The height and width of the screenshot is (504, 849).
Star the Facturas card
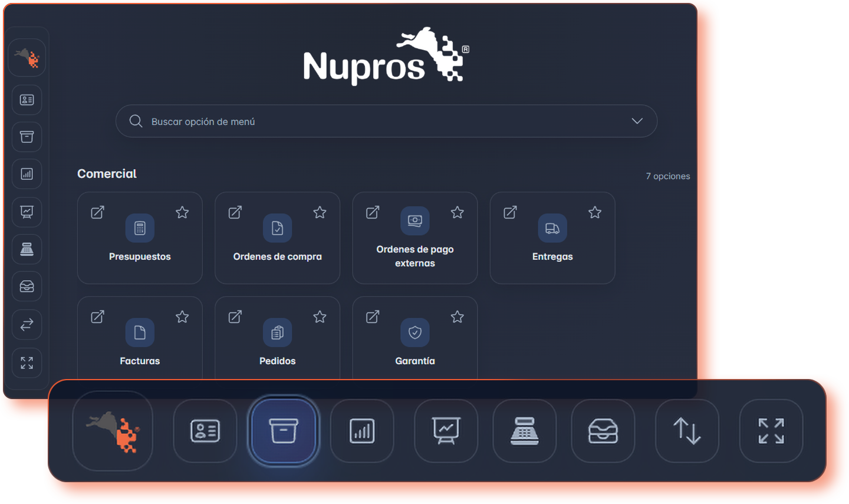click(x=182, y=317)
